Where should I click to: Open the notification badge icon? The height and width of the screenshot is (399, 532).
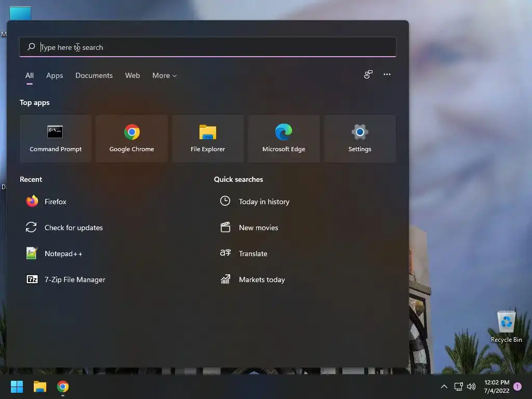pyautogui.click(x=517, y=387)
